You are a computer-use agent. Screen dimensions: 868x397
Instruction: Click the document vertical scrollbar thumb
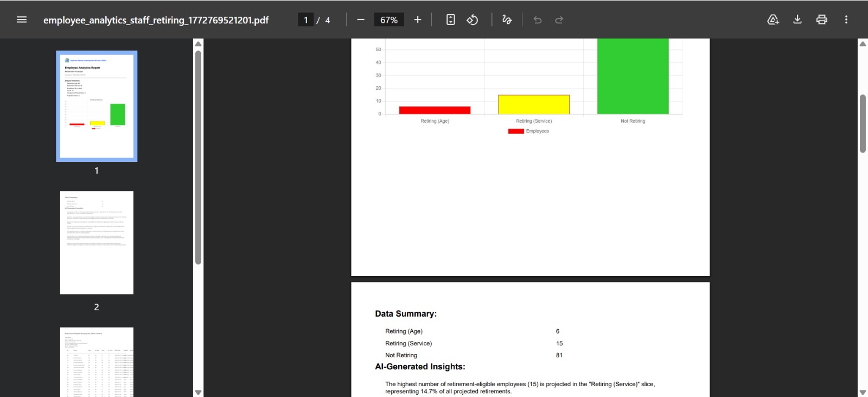pos(863,124)
